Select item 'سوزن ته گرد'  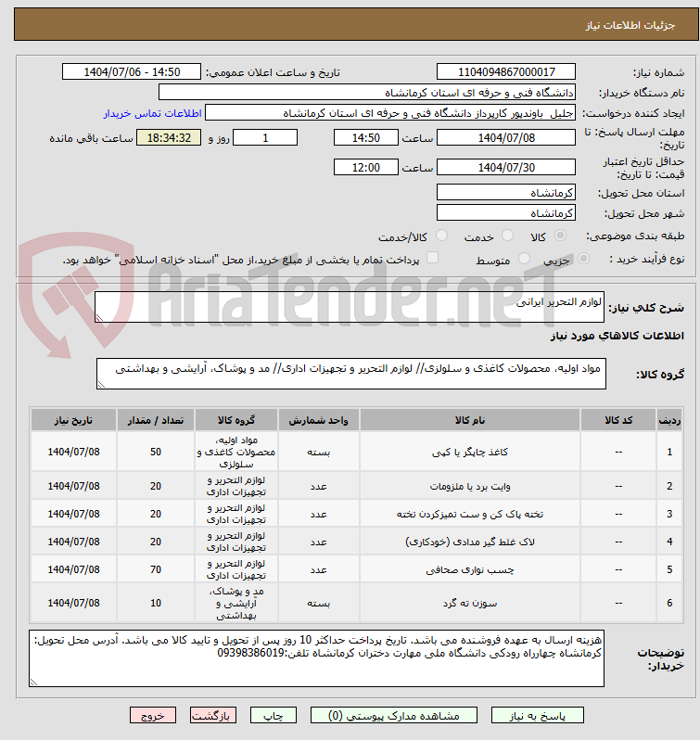tap(470, 603)
